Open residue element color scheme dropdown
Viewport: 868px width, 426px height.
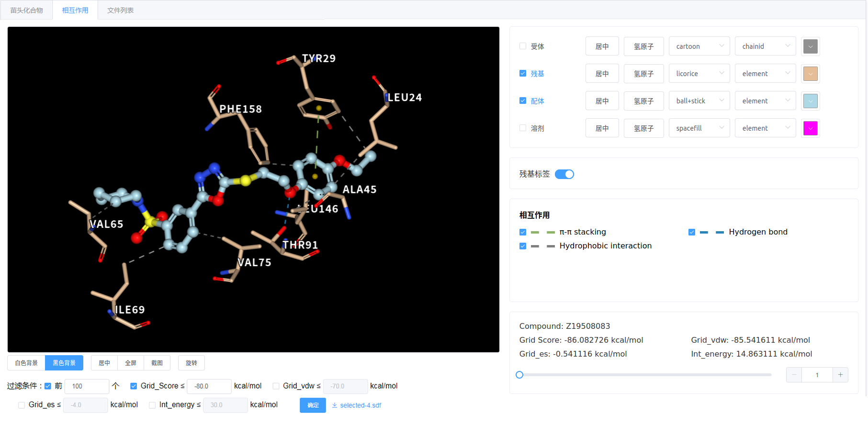tap(765, 74)
